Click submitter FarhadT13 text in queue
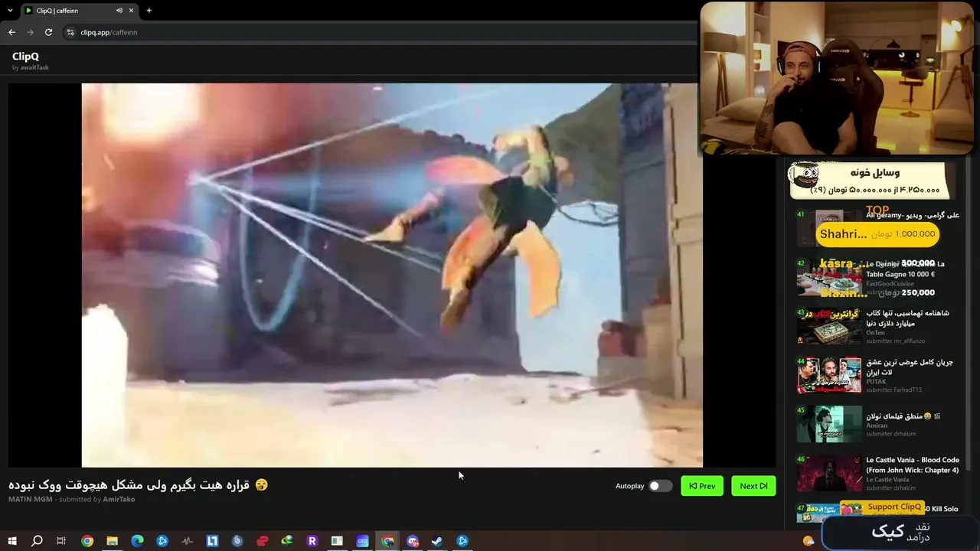The height and width of the screenshot is (551, 980). click(893, 390)
